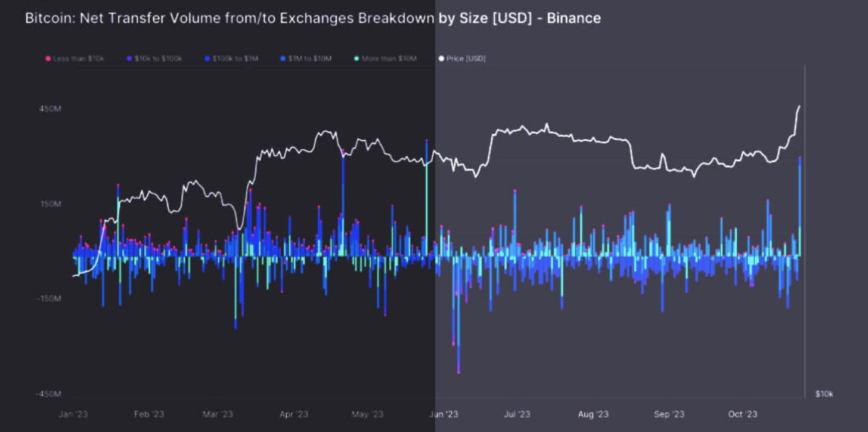Click the 'Oct '23' x-axis label
The width and height of the screenshot is (868, 432).
click(x=743, y=414)
